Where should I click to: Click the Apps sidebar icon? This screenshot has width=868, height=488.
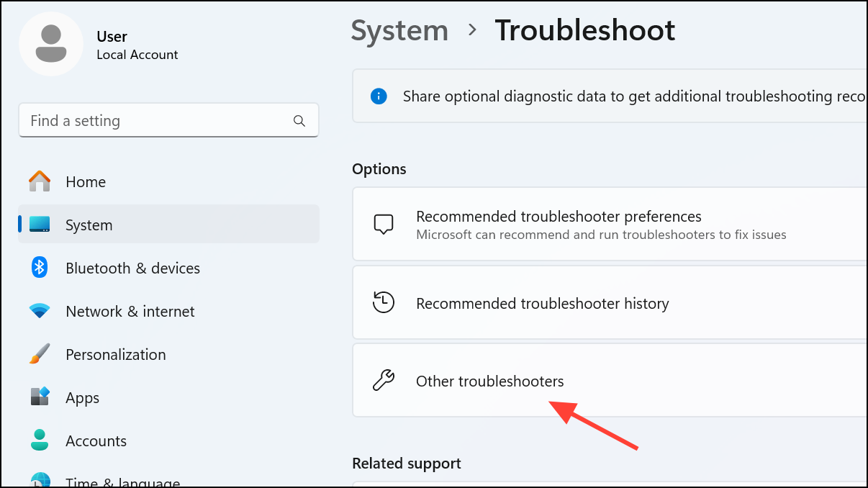pos(39,397)
